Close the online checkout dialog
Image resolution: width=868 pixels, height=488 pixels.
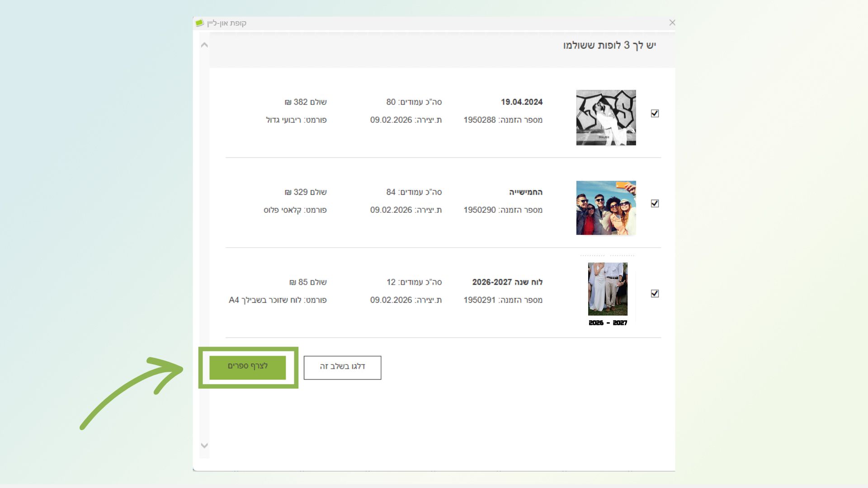click(x=672, y=23)
